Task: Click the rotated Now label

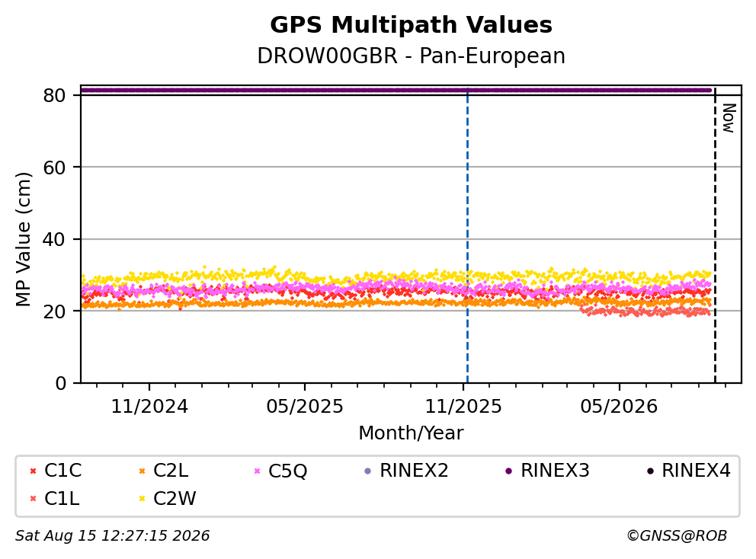Action: (x=729, y=118)
